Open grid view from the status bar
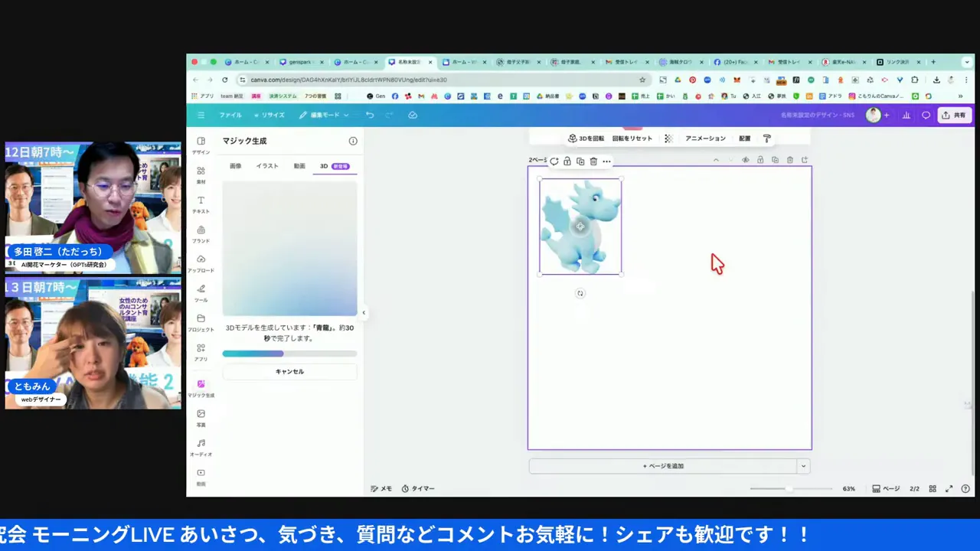This screenshot has width=980, height=551. (x=933, y=488)
